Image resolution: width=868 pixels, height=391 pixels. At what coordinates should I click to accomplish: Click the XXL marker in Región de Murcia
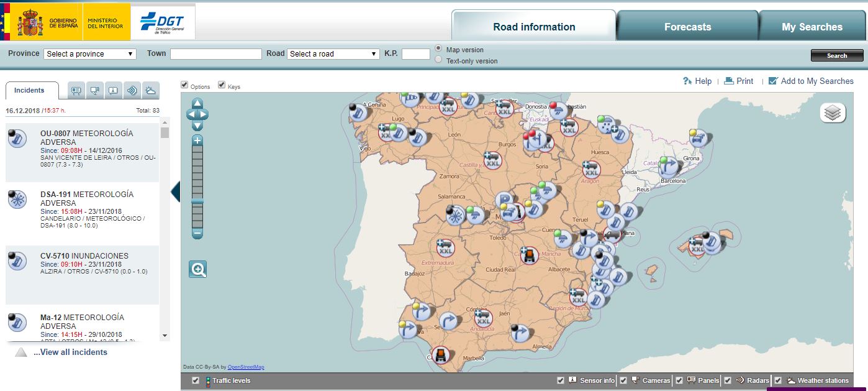click(579, 297)
